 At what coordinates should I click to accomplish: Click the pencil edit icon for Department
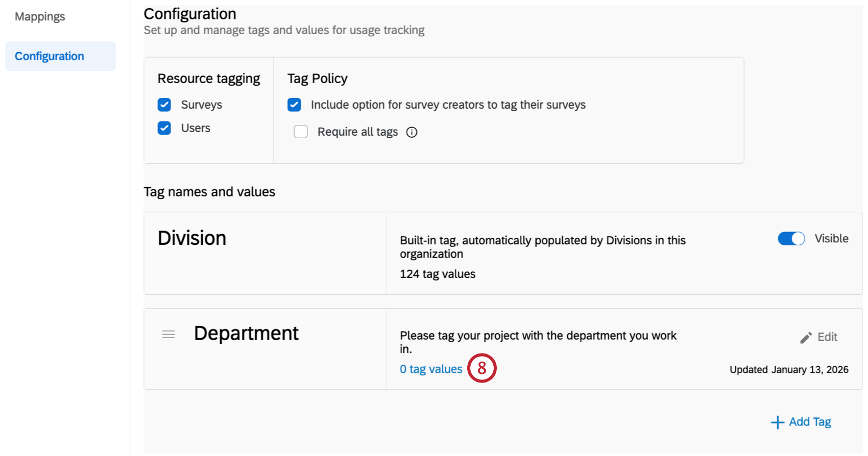point(806,338)
